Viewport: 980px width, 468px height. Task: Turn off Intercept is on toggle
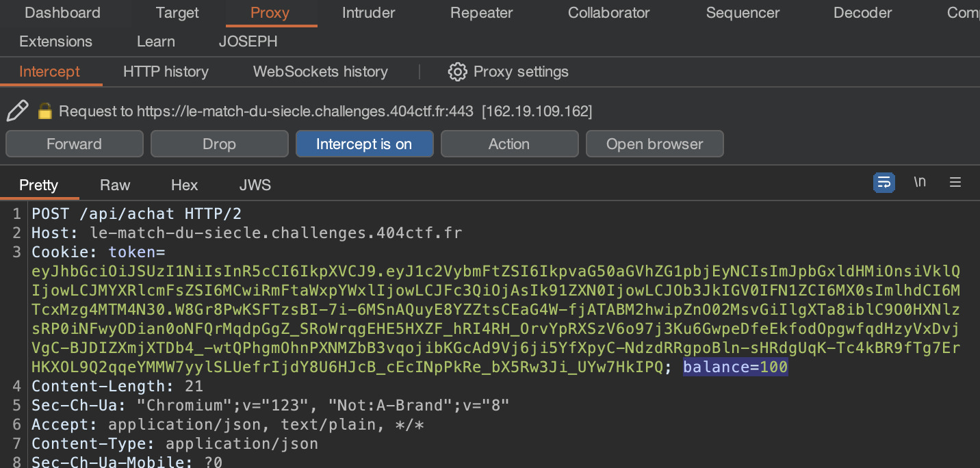[x=364, y=144]
